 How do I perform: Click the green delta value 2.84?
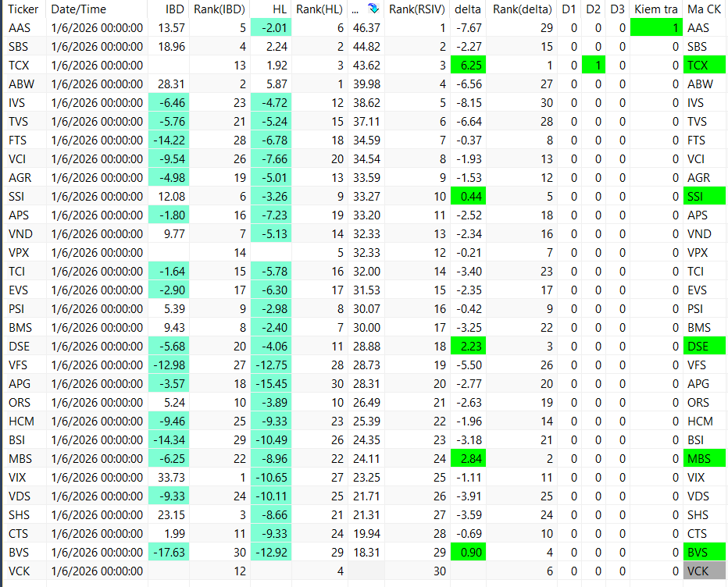click(x=468, y=459)
